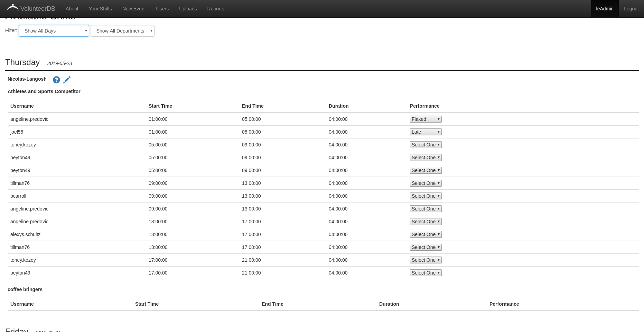Screen dimensions: 644x332
Task: Navigate to the Users section
Action: tap(162, 9)
